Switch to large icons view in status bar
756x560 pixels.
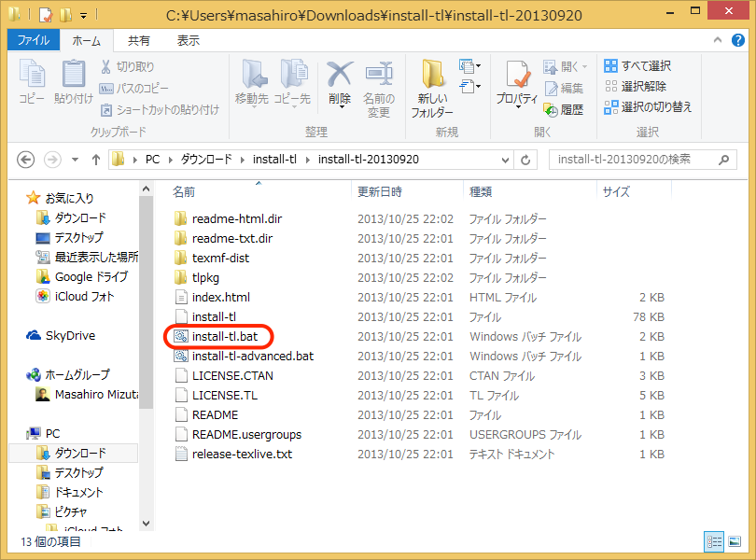[736, 540]
